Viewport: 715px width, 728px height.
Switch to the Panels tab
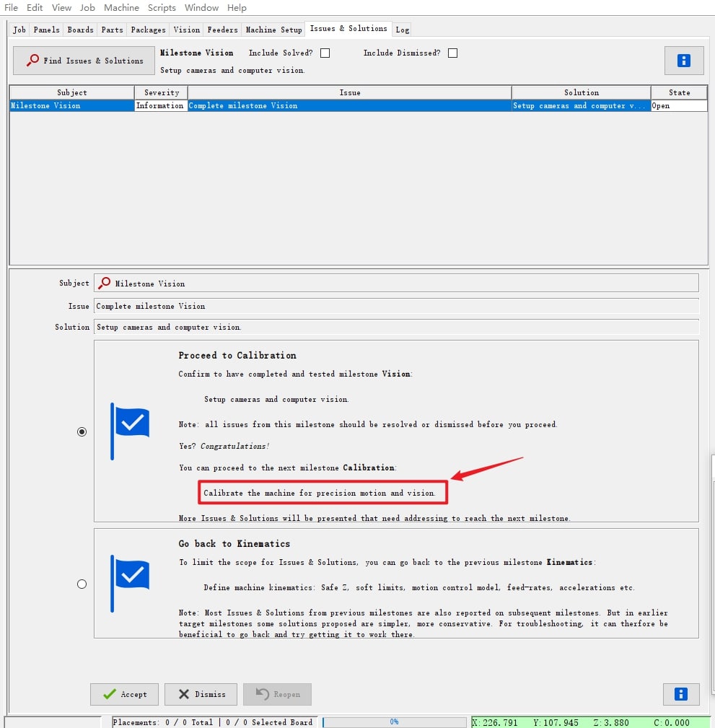46,30
